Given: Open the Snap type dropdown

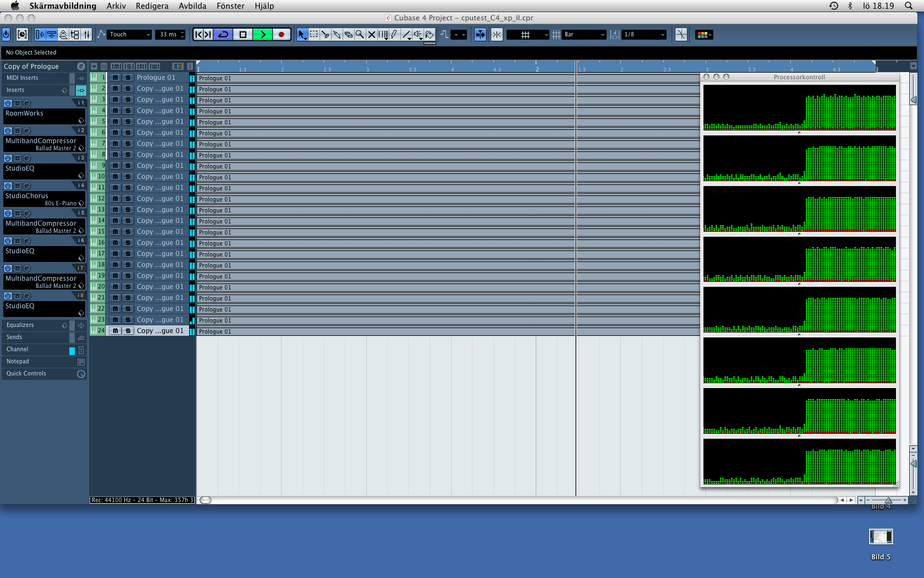Looking at the screenshot, I should (527, 35).
